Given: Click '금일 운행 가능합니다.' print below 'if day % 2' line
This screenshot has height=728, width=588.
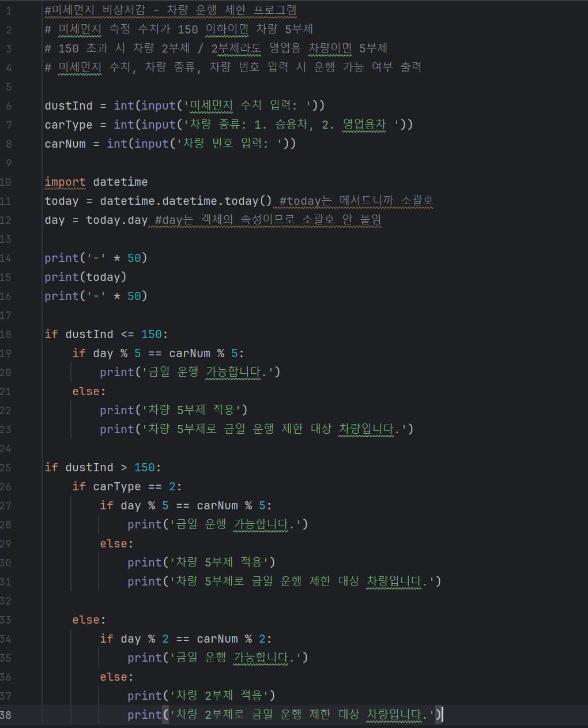Looking at the screenshot, I should pos(218,658).
